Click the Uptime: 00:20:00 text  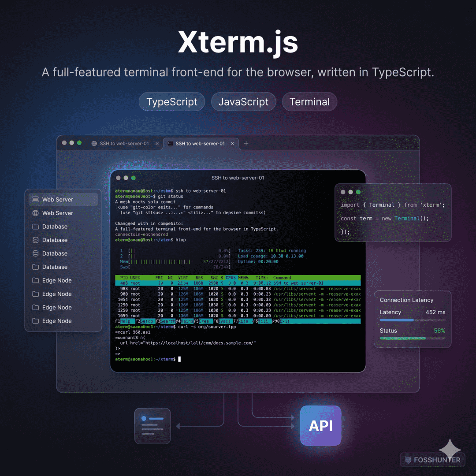258,262
